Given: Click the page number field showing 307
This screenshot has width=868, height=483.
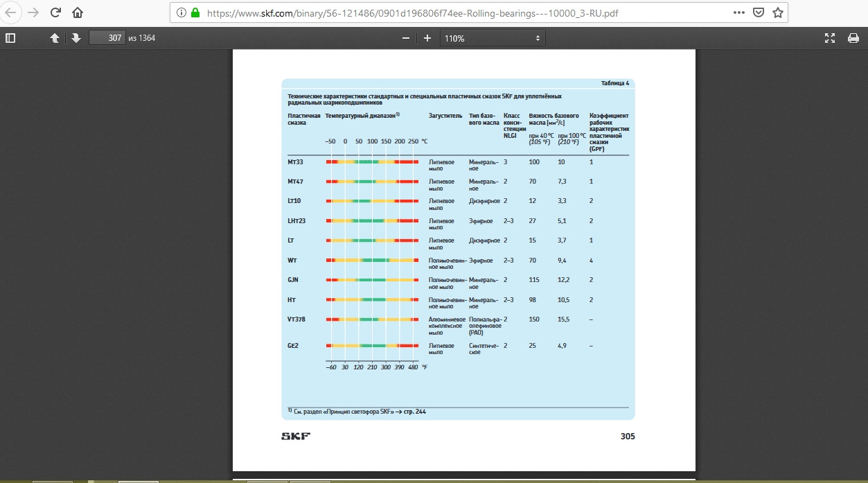Looking at the screenshot, I should pos(107,38).
